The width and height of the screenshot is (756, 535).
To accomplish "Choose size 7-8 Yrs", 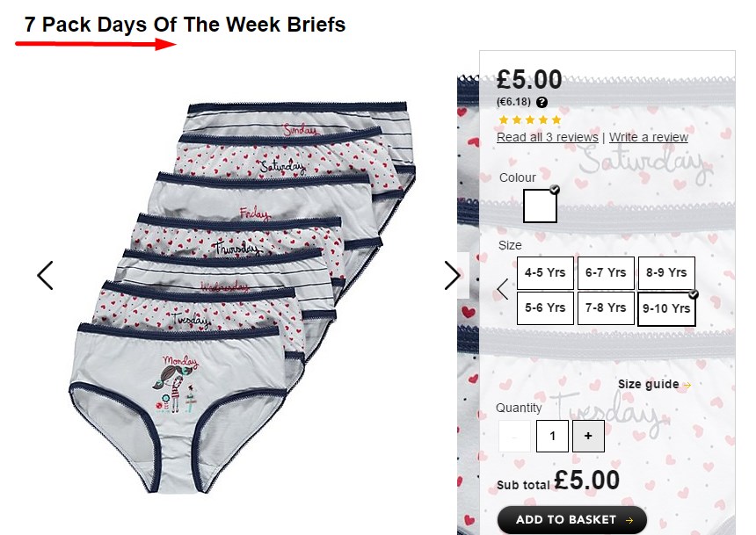I will click(606, 308).
